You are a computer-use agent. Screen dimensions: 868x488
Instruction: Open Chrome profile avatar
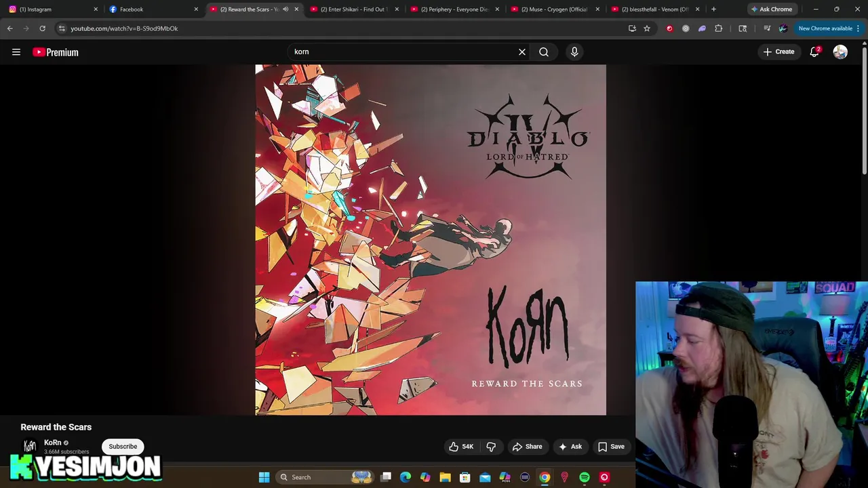coord(783,28)
